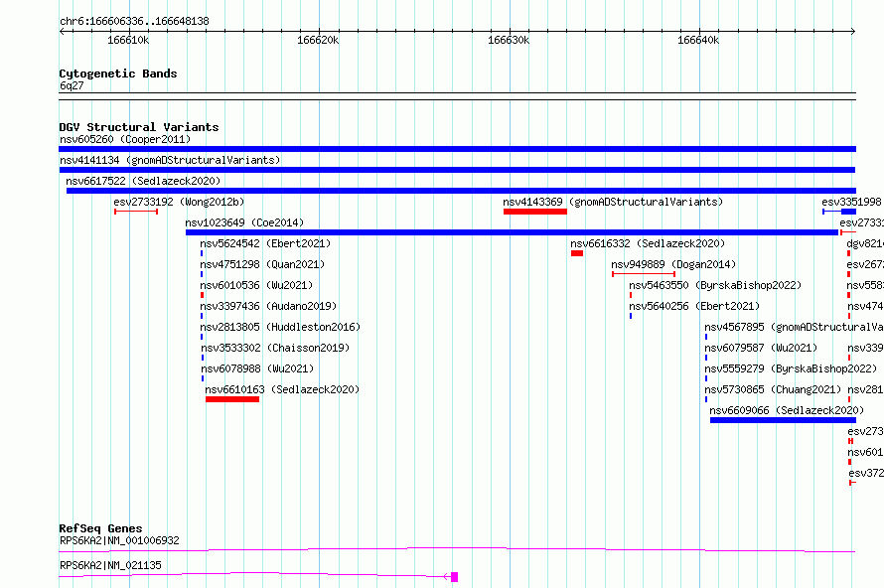Open the nsv5559279 (ByrskaBishop2022) label
Viewport: 884px width, 588px height.
pos(791,368)
